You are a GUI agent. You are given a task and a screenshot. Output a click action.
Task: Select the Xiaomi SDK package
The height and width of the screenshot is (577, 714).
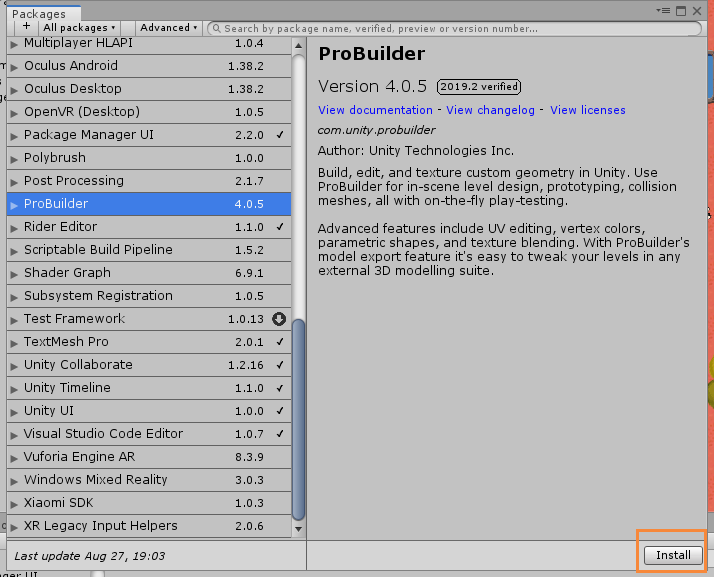coord(149,503)
